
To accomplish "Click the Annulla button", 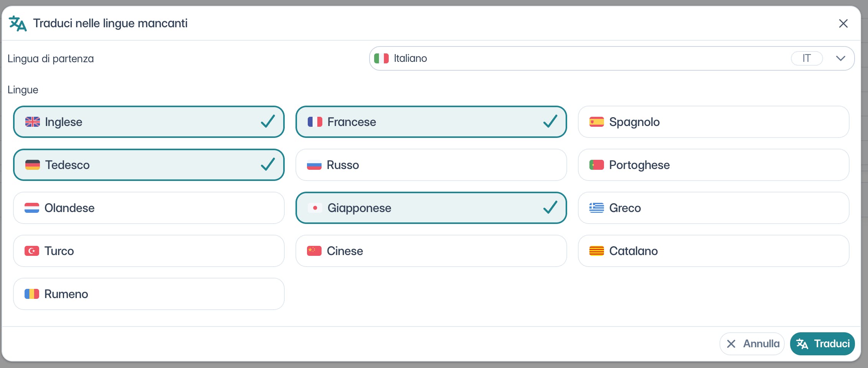I will tap(752, 343).
